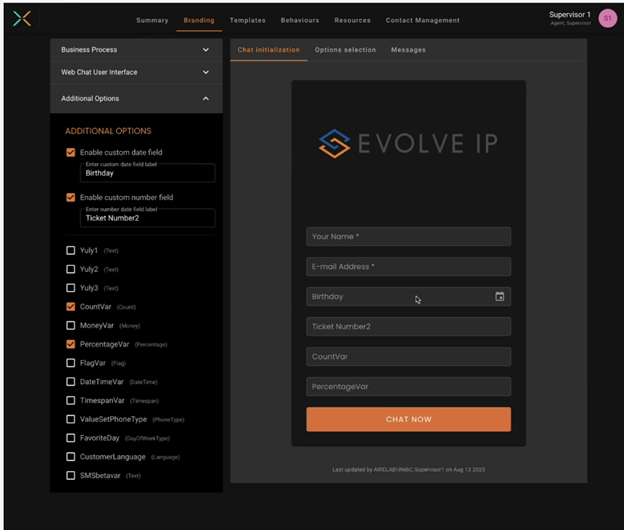Uncheck the CountVar variable
Viewport: 624px width, 530px height.
tap(71, 307)
